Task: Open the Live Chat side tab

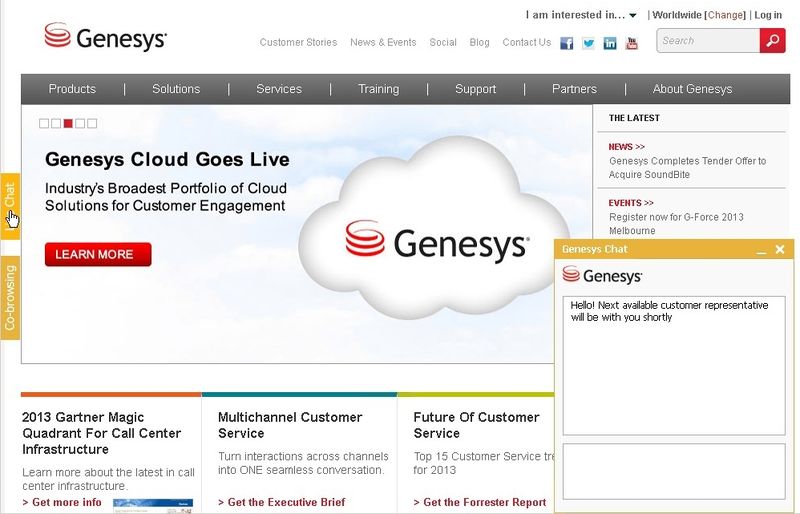Action: tap(10, 206)
